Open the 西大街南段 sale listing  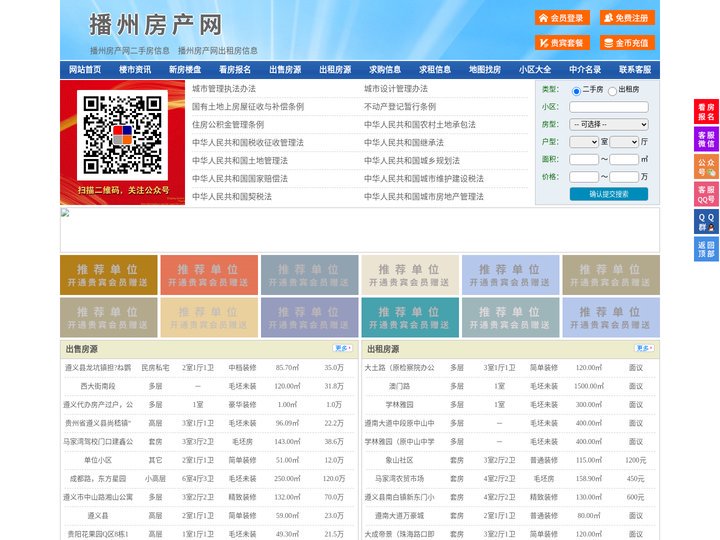coord(98,386)
